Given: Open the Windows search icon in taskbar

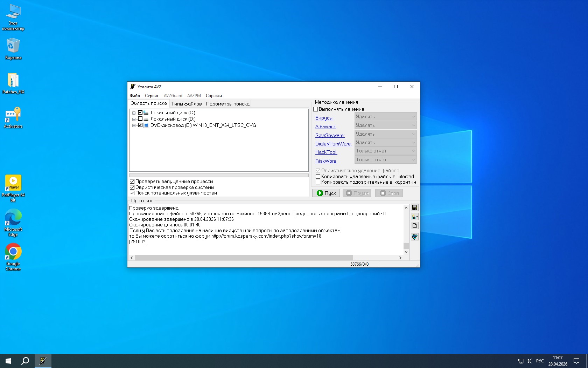Looking at the screenshot, I should tap(25, 361).
